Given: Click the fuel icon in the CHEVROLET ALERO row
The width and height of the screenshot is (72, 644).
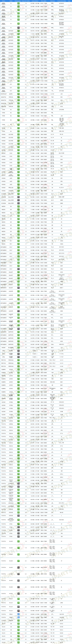Looking at the screenshot, I should pyautogui.click(x=19, y=94).
